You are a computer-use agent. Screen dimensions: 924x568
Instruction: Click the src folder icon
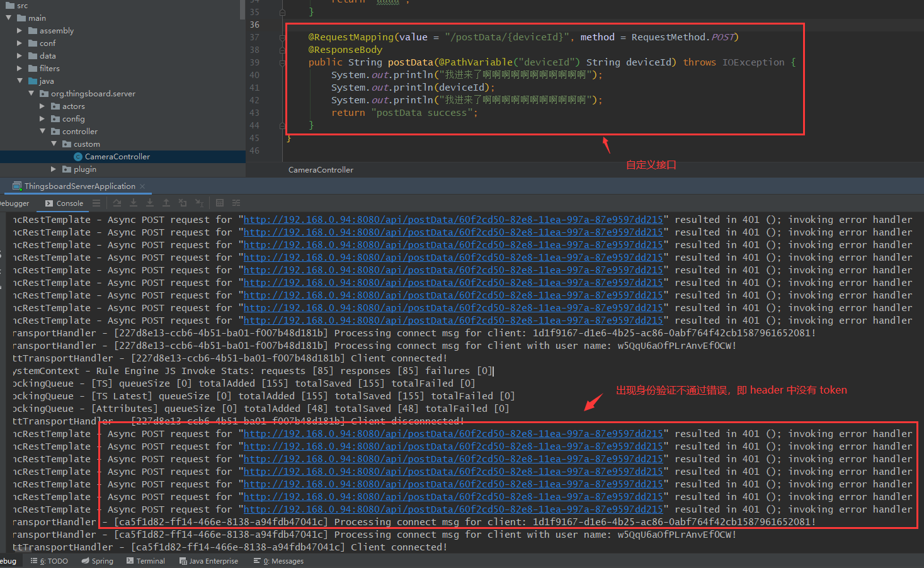pyautogui.click(x=10, y=6)
